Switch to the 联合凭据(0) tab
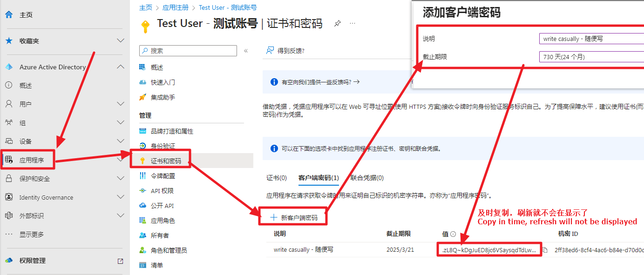Viewport: 644px width, 275px height. (x=367, y=178)
